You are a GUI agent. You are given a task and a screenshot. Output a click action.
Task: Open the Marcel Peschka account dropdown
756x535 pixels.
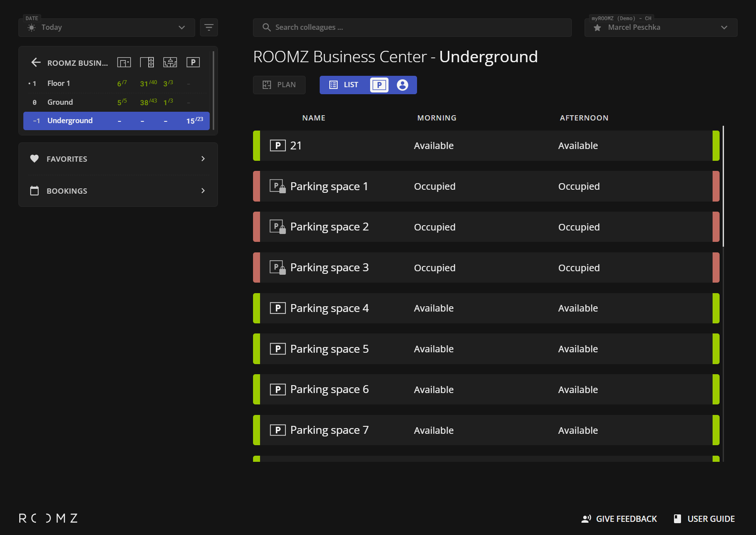point(660,28)
